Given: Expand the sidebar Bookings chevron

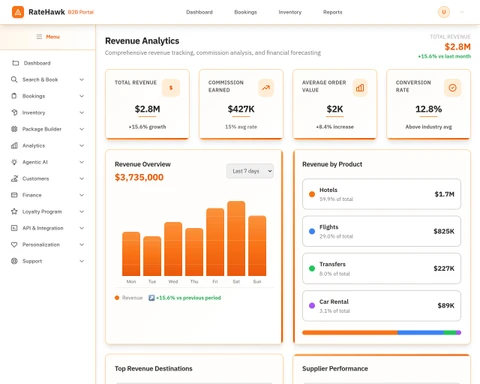Looking at the screenshot, I should click(82, 96).
